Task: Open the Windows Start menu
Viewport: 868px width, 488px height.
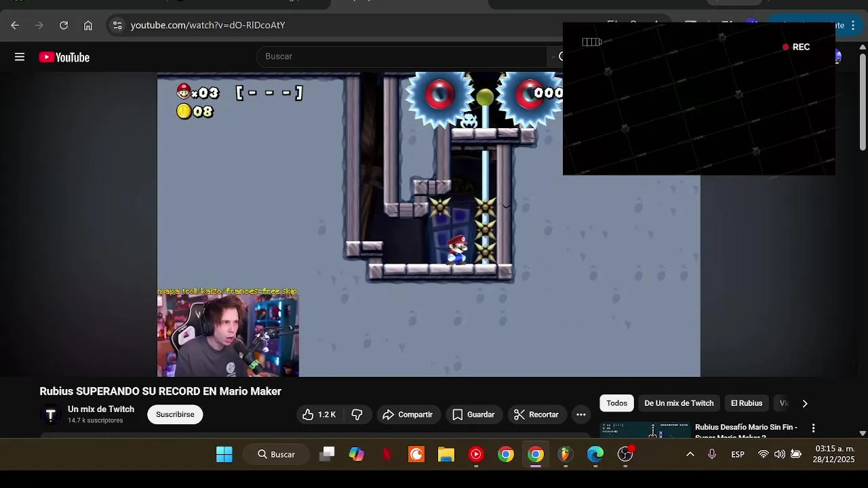Action: tap(224, 454)
